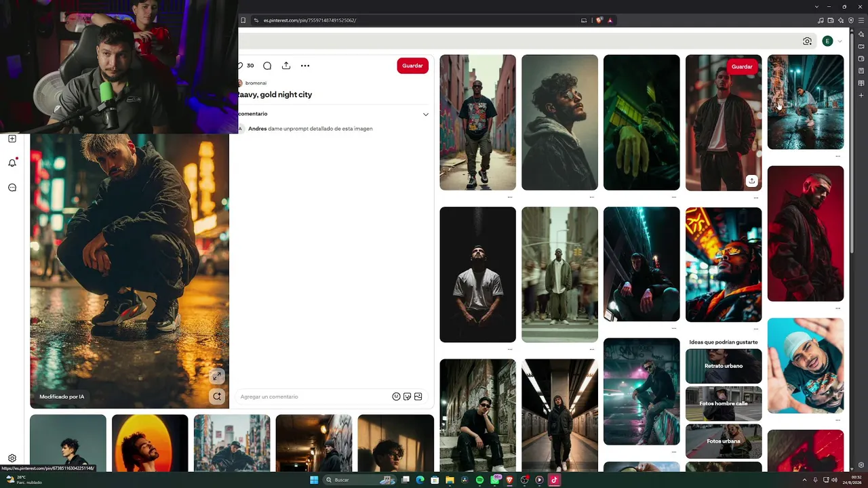Open the bromenai creator profile link
This screenshot has height=488, width=868.
(x=256, y=83)
